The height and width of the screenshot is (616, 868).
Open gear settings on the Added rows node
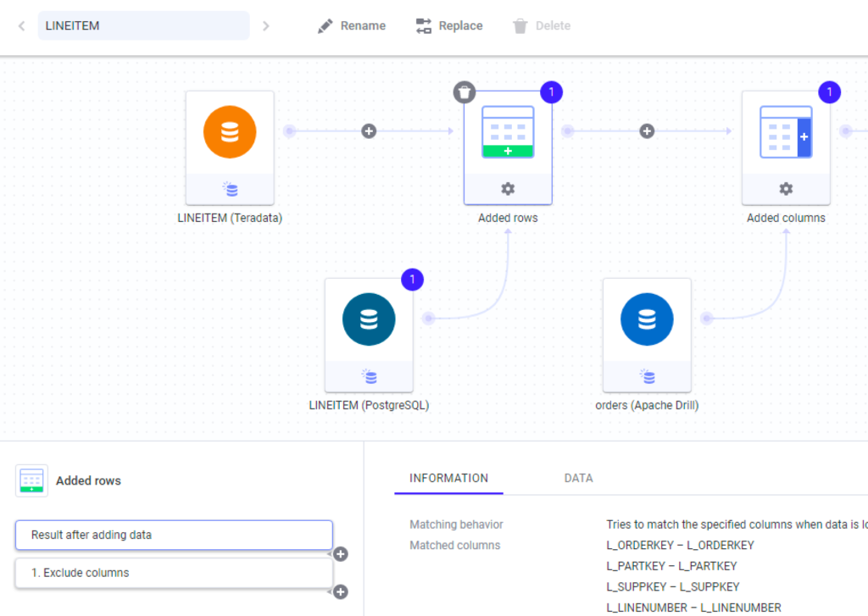[x=507, y=188]
